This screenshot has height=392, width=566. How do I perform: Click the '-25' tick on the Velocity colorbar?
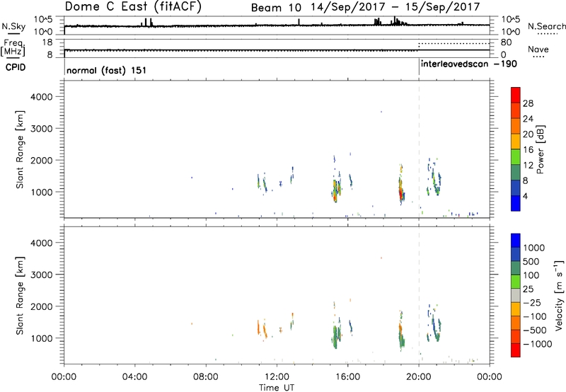(x=532, y=303)
